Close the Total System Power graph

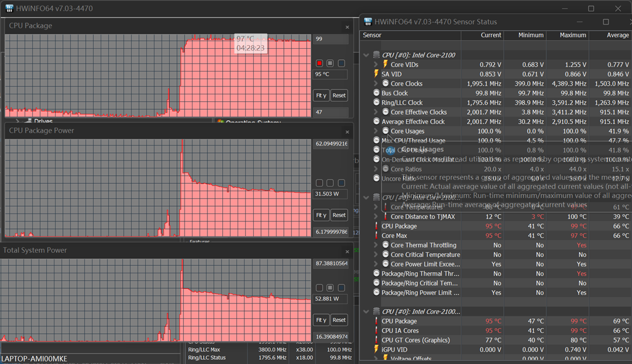347,252
